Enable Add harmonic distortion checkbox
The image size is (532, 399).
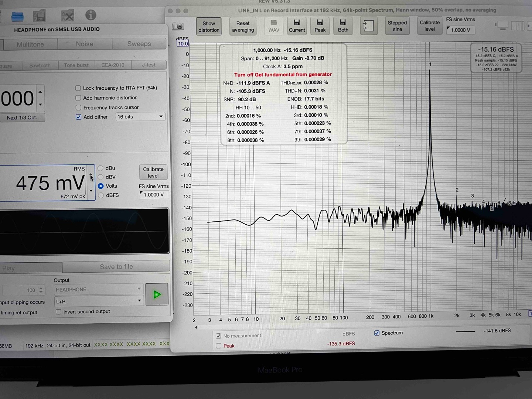[x=78, y=98]
